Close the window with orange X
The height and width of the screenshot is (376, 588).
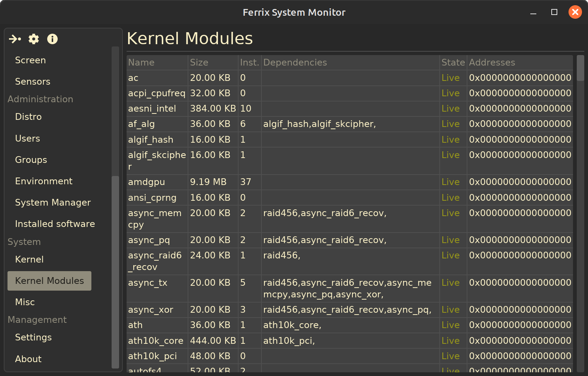[x=575, y=12]
